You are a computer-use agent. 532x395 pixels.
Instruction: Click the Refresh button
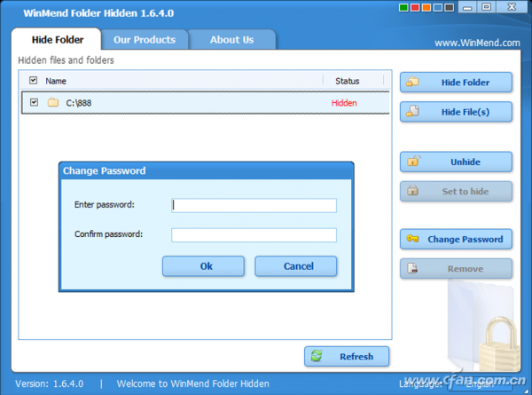tap(347, 356)
